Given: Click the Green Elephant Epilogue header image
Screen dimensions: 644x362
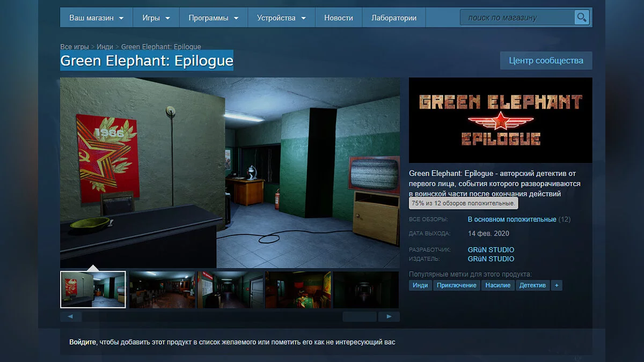Looking at the screenshot, I should [501, 120].
